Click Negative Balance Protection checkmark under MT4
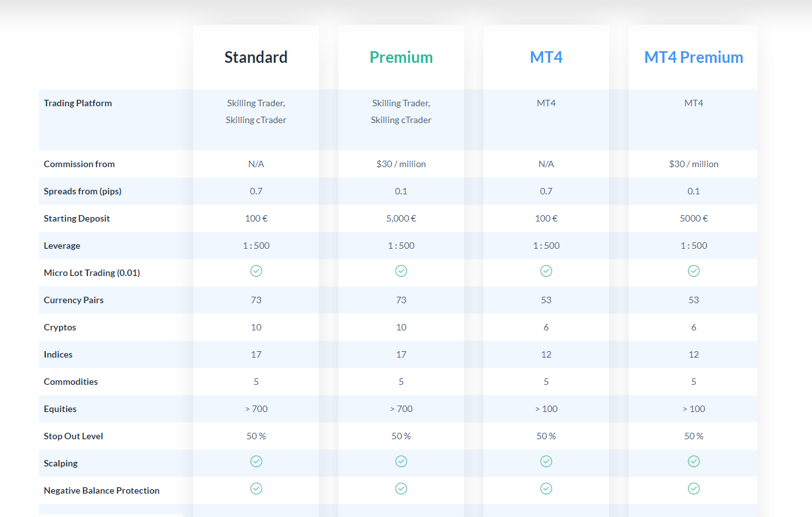Image resolution: width=812 pixels, height=517 pixels. [x=546, y=488]
